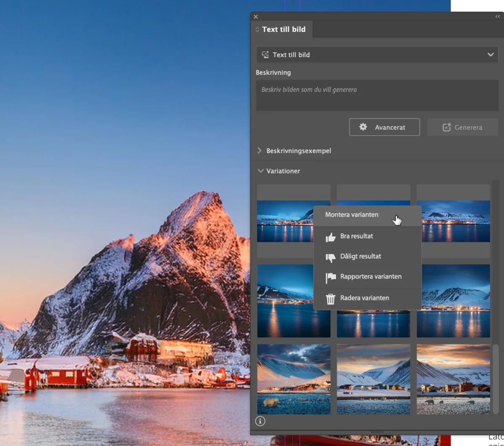
Task: Click the trash can icon
Action: pyautogui.click(x=331, y=299)
